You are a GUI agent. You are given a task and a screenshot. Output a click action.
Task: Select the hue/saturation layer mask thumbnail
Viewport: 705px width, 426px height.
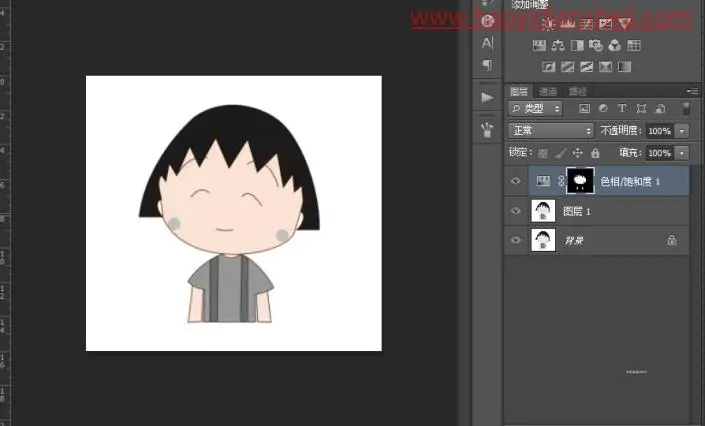pos(580,181)
